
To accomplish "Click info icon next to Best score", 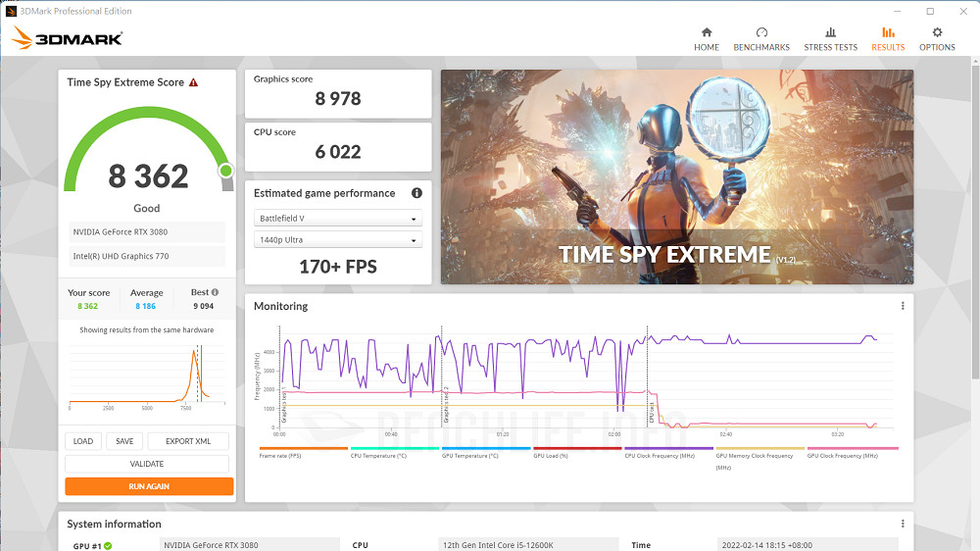I will pos(215,292).
